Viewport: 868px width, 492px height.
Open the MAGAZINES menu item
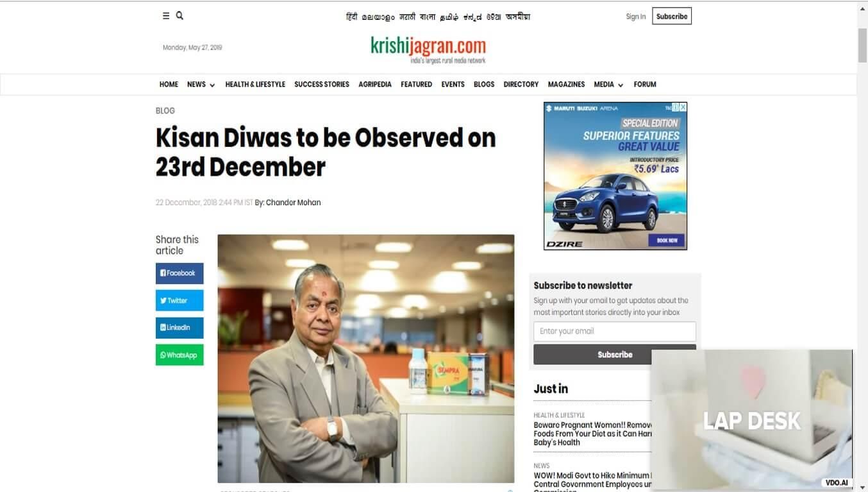click(566, 85)
